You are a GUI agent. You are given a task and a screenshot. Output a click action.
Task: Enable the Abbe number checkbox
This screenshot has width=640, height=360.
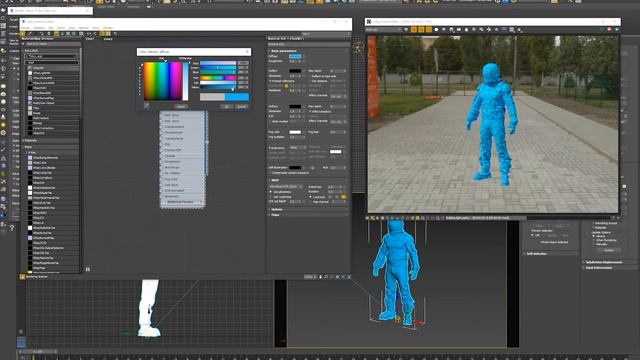tap(270, 121)
